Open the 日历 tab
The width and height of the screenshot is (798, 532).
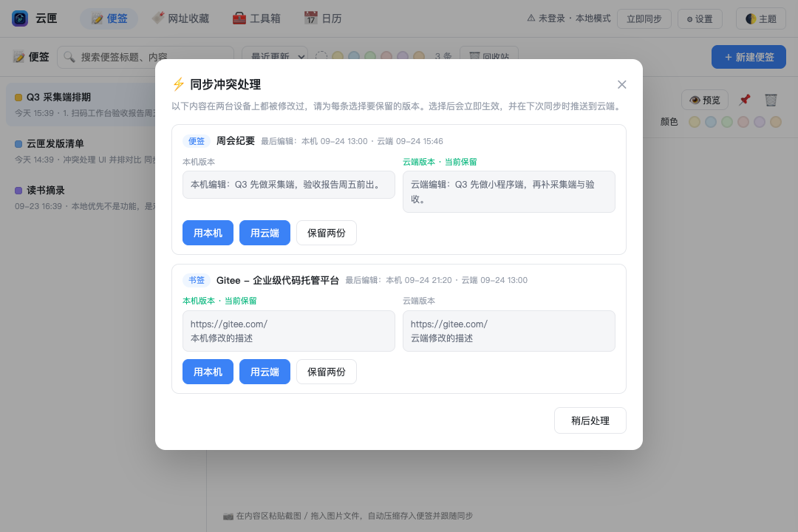point(323,18)
